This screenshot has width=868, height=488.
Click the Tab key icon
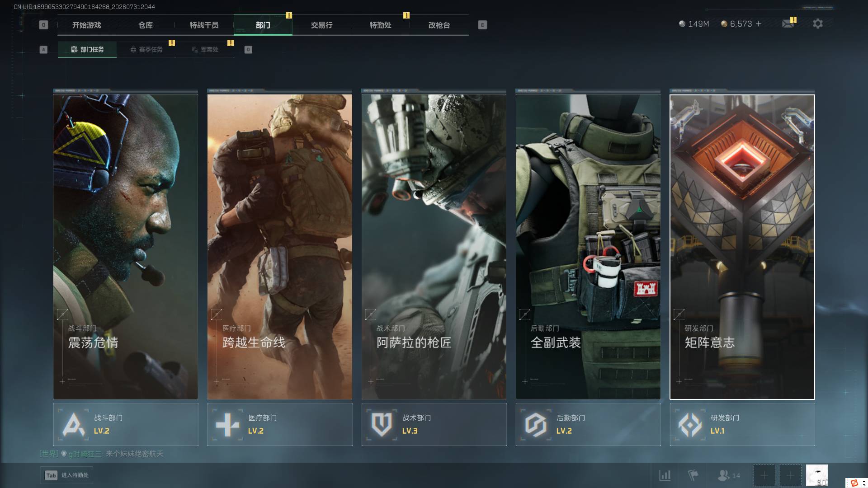click(51, 475)
